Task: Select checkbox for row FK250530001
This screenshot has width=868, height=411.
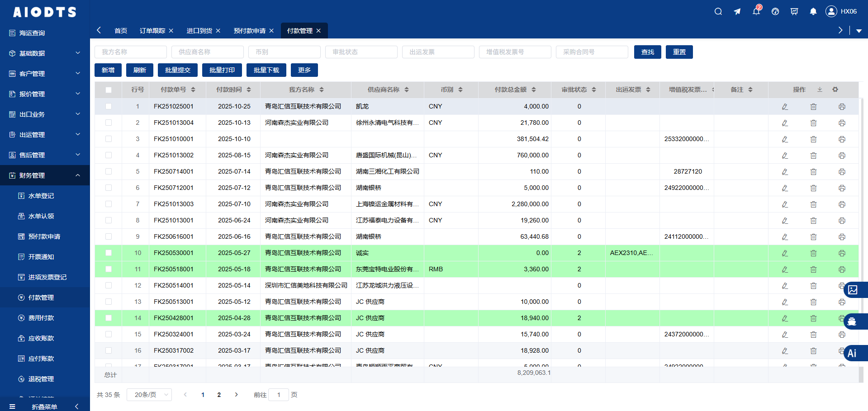Action: [x=109, y=253]
